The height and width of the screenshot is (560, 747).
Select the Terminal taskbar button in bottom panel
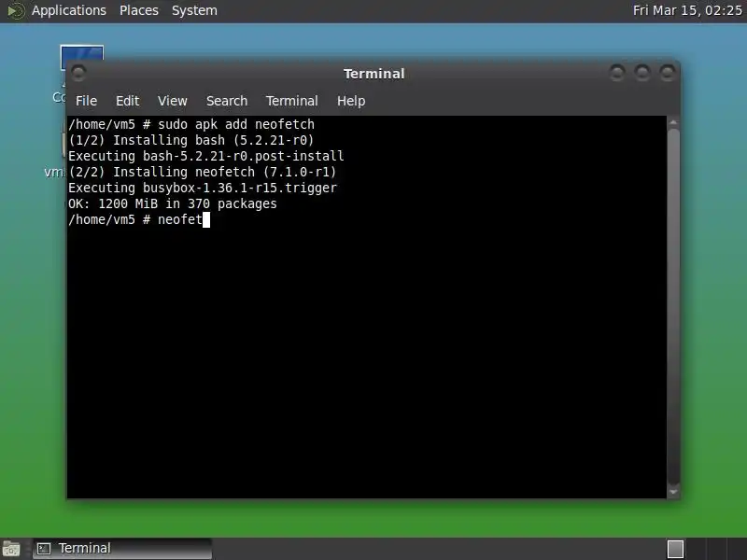click(122, 549)
